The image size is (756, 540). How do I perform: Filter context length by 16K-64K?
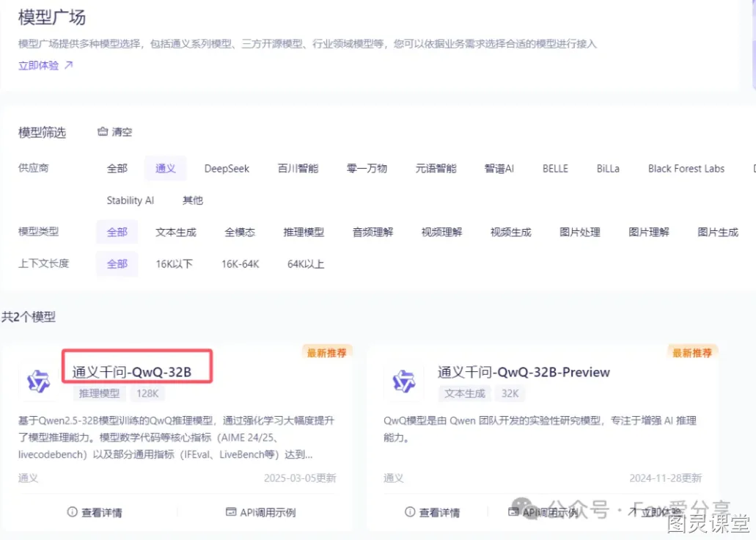click(x=240, y=264)
